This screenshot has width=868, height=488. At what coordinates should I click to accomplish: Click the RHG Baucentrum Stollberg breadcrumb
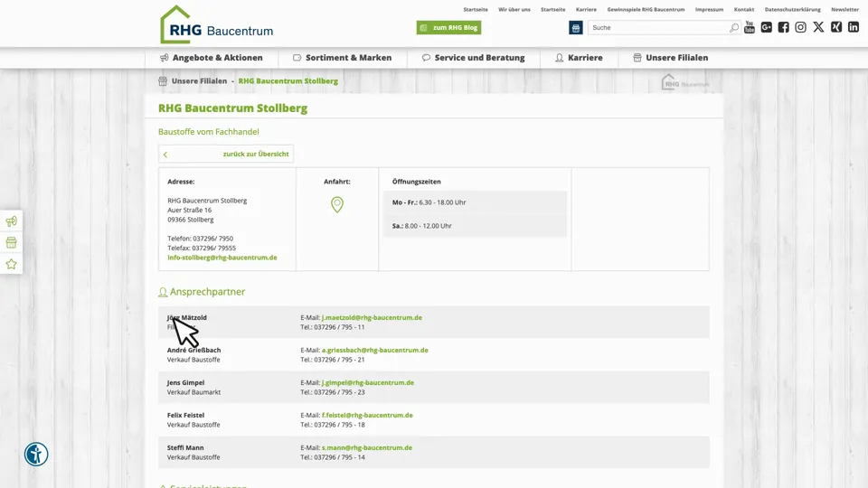click(x=288, y=80)
